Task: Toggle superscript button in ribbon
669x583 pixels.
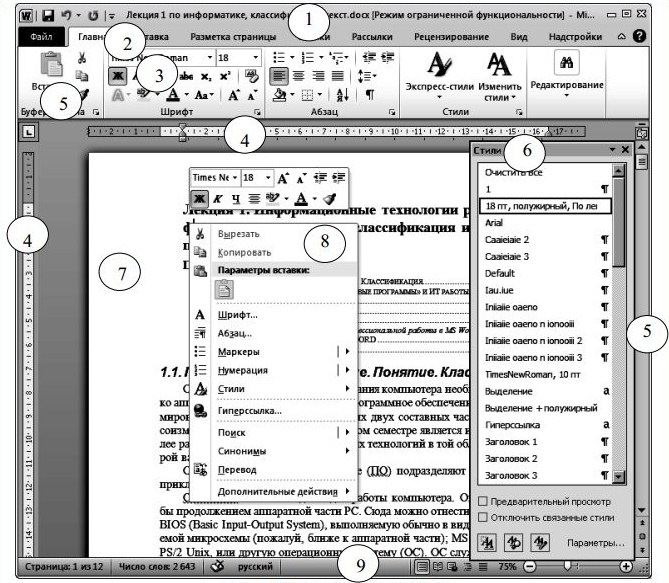Action: 225,76
